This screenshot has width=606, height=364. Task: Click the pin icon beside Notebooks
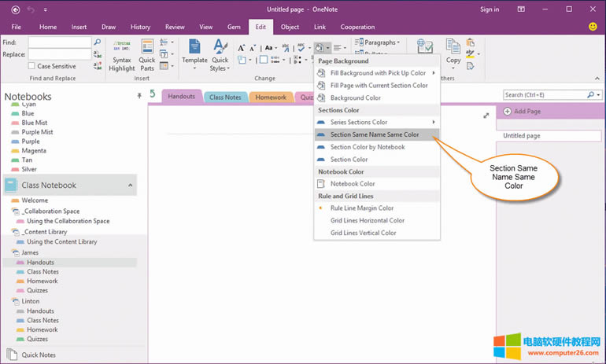[x=139, y=94]
